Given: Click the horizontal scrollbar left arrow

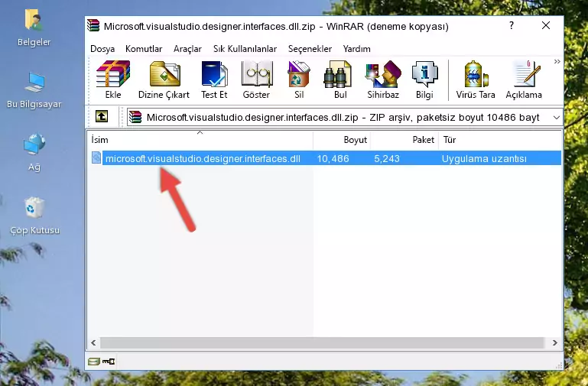Looking at the screenshot, I should [93, 342].
